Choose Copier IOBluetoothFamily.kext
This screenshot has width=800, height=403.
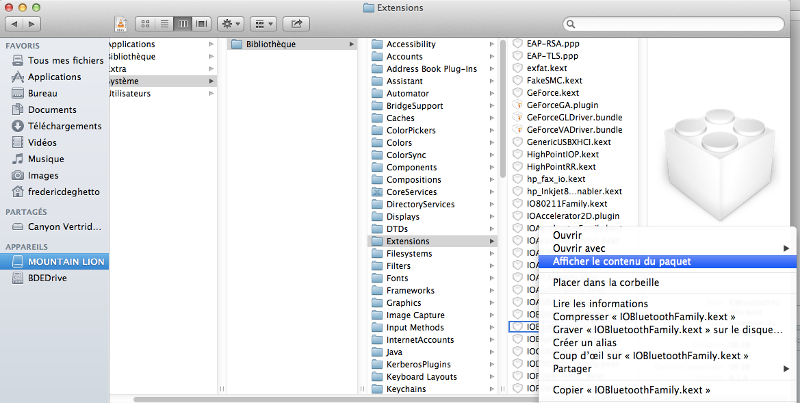tap(669, 390)
